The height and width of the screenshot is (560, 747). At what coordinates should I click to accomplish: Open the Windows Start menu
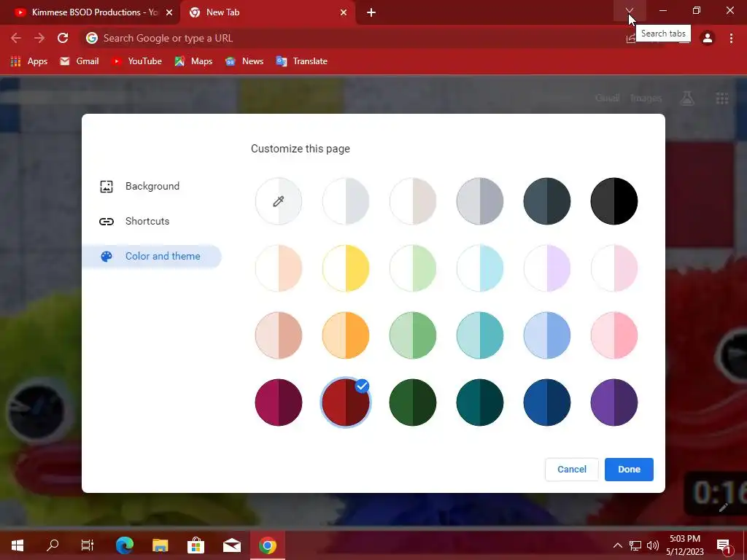coord(18,545)
